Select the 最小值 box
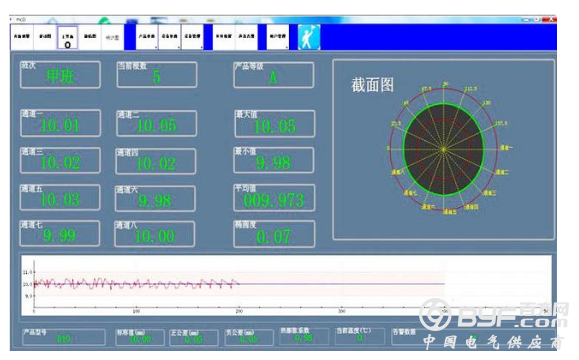 [x=274, y=160]
